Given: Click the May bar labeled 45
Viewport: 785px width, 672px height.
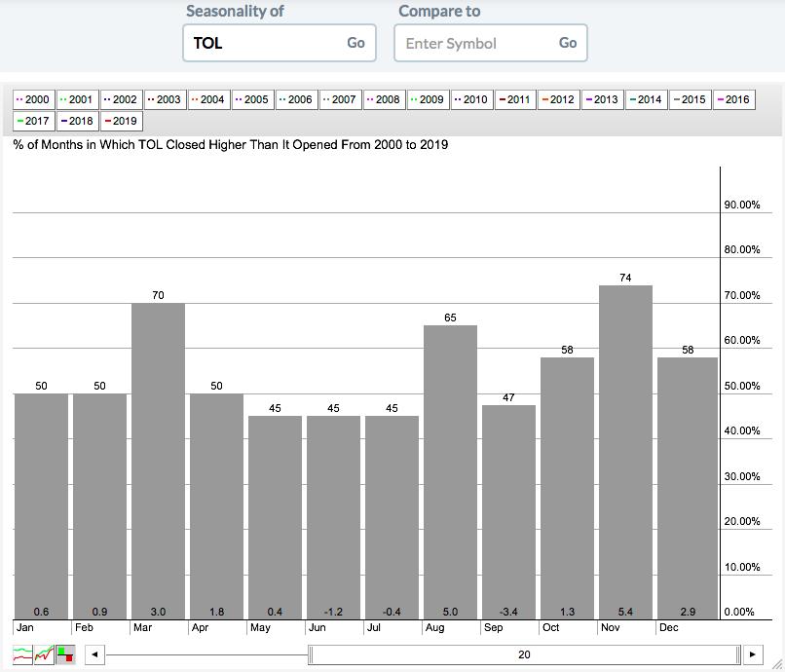Looking at the screenshot, I should point(275,518).
